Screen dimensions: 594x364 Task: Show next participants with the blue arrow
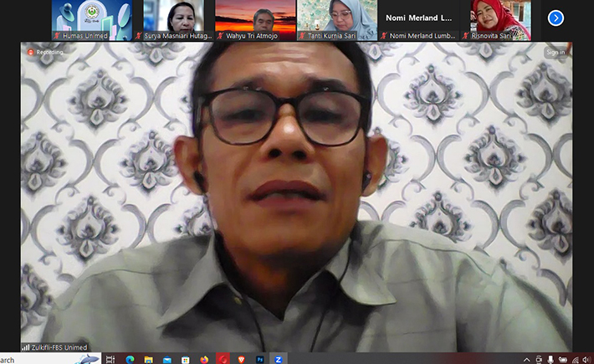coord(556,18)
